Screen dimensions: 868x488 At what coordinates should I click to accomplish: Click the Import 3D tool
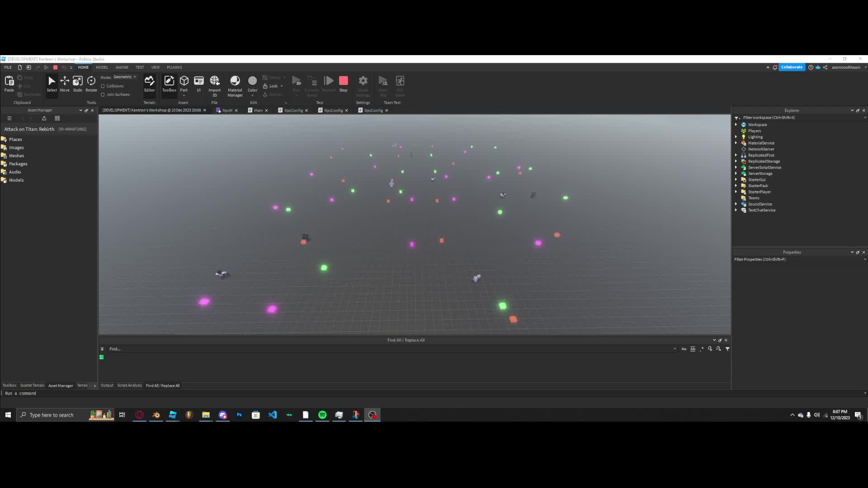(x=214, y=86)
